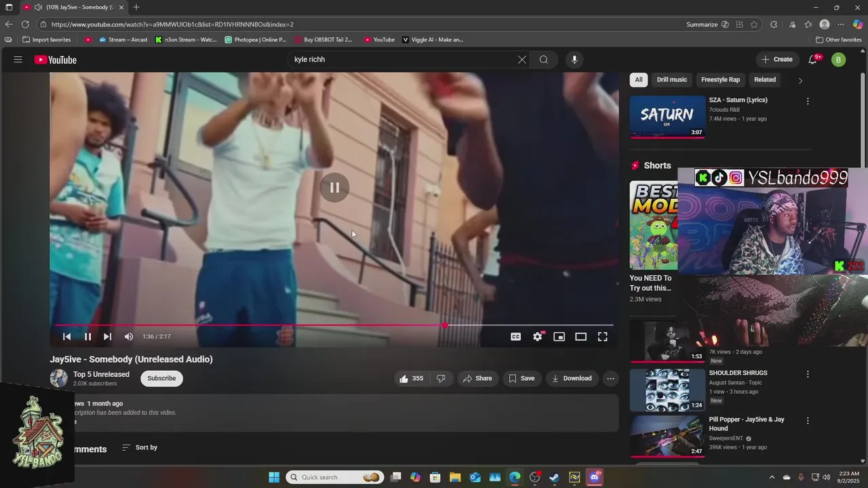Enter full screen mode
868x488 pixels.
pos(602,337)
